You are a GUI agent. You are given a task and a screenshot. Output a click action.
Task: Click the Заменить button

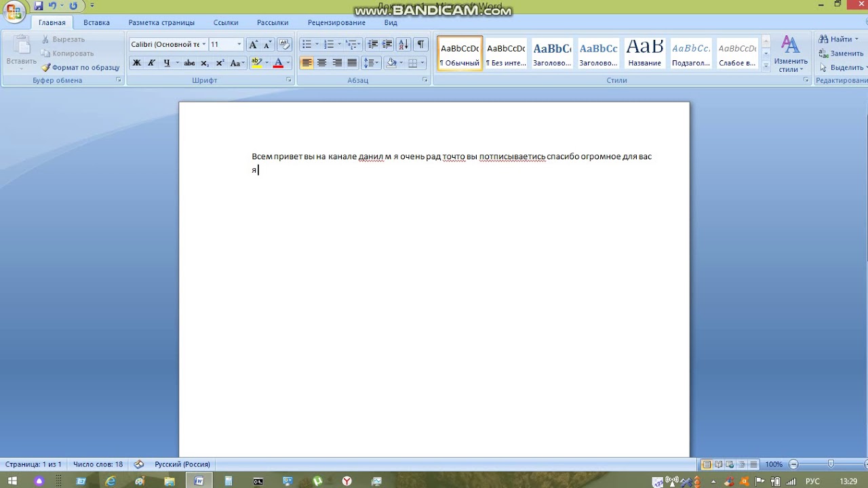point(842,54)
